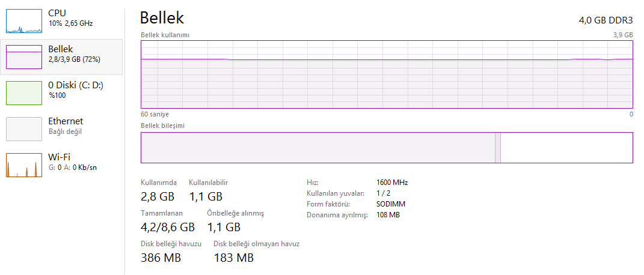
Task: Click the narrow modified segment in the composition bar
Action: click(x=498, y=148)
